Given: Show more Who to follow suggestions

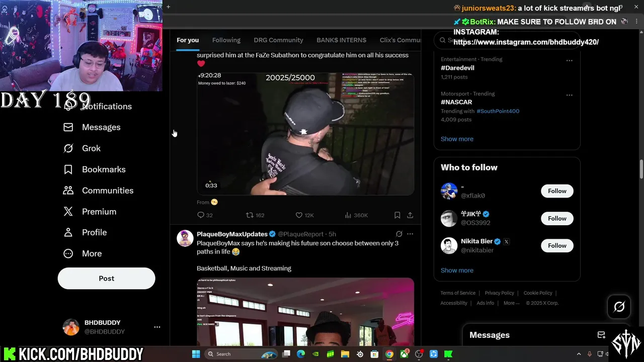Looking at the screenshot, I should click(x=457, y=270).
